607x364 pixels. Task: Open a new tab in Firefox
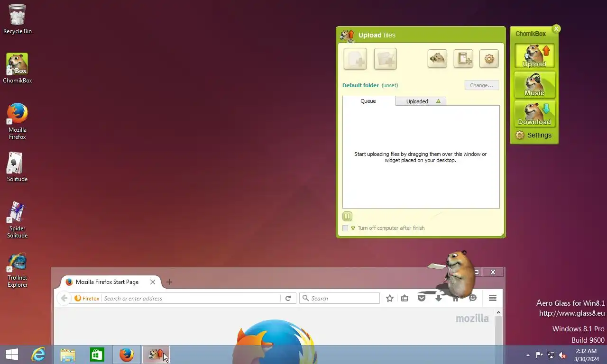[x=169, y=282]
